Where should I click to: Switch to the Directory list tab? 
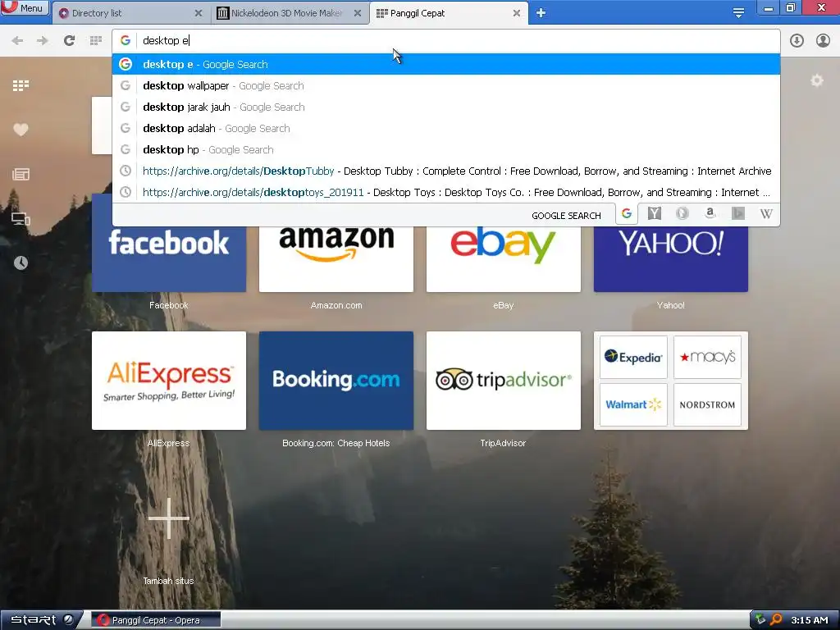[x=130, y=13]
